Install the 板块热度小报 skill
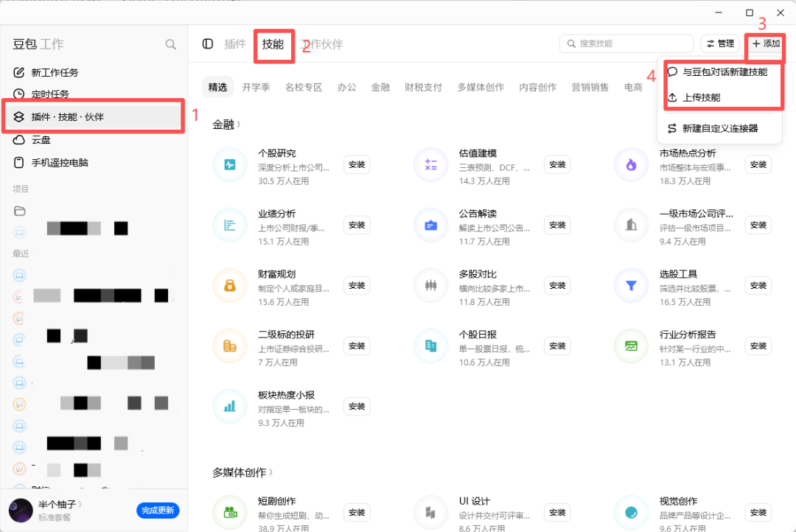 pyautogui.click(x=357, y=406)
